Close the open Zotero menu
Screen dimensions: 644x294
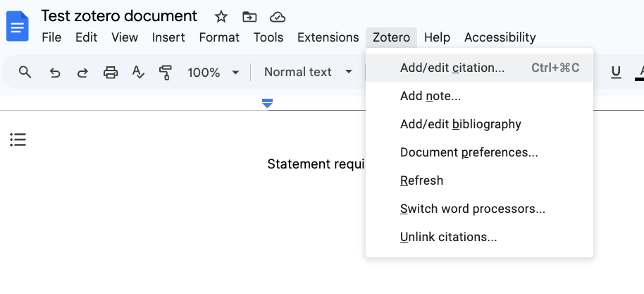(x=391, y=37)
